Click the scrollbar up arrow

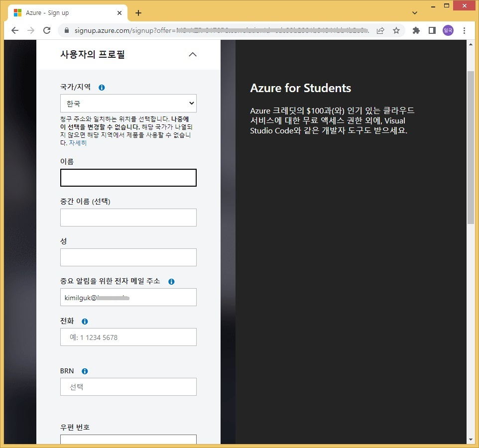tap(471, 44)
